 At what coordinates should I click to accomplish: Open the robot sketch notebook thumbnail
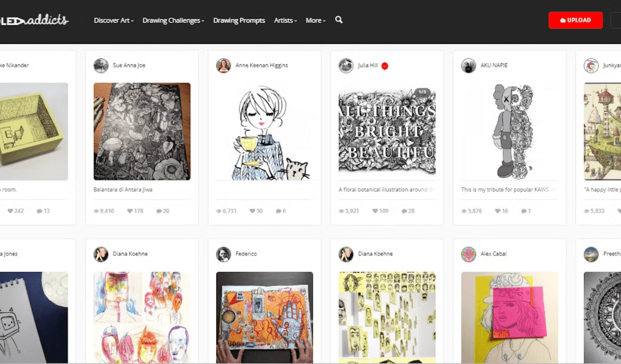click(x=34, y=317)
